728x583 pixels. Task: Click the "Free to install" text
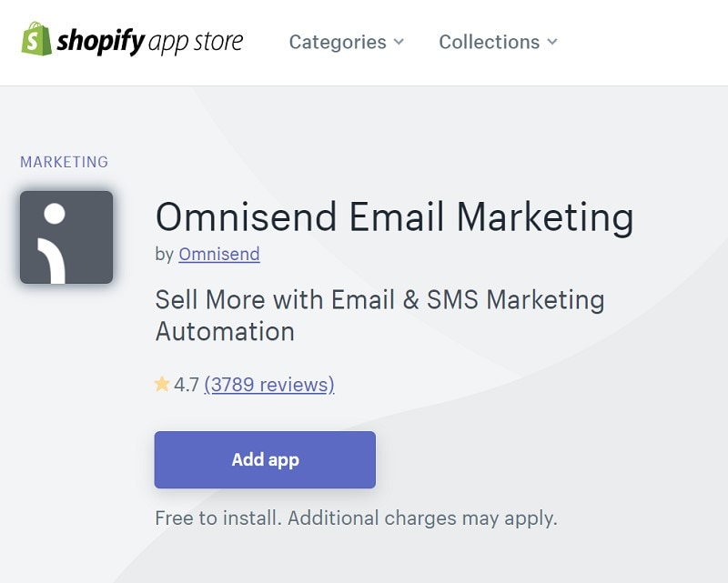218,518
